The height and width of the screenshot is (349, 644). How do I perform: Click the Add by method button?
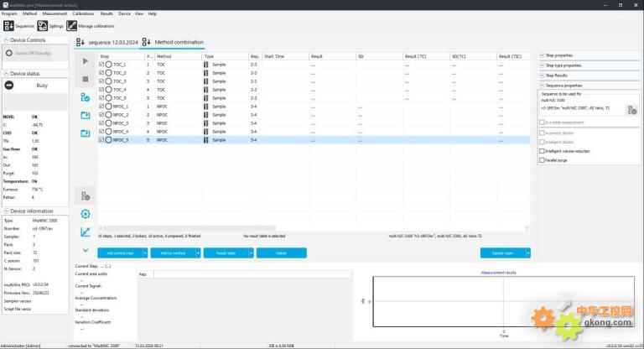[x=172, y=253]
